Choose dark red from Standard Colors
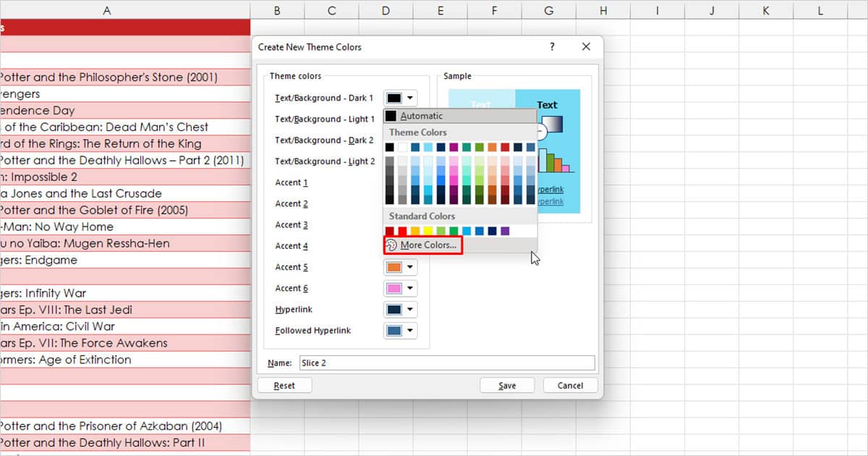 tap(391, 230)
